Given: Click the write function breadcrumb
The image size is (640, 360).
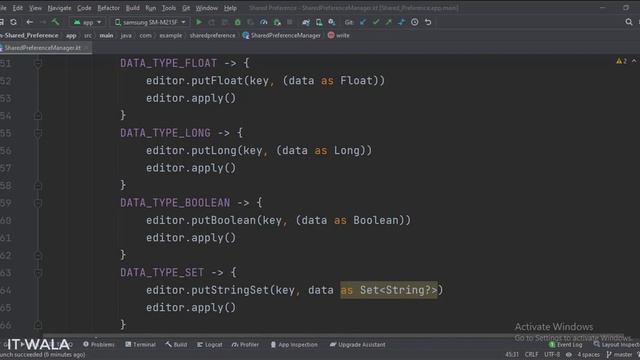Looking at the screenshot, I should coord(339,36).
